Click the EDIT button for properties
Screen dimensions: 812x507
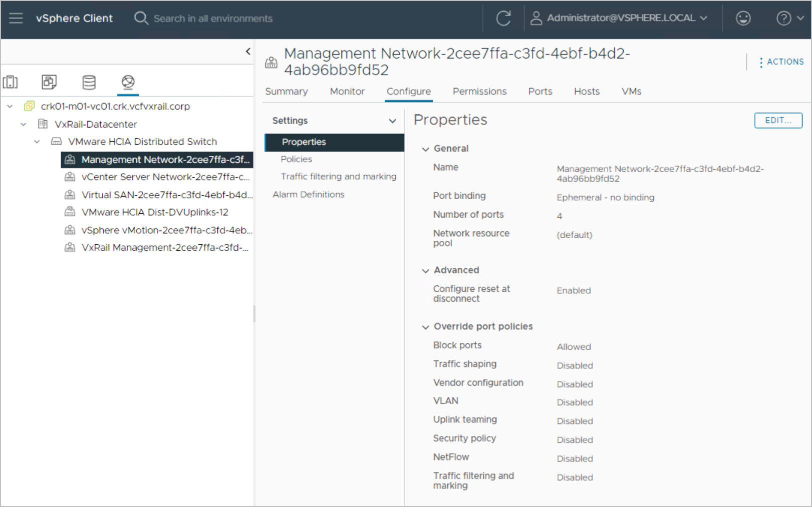[x=777, y=120]
